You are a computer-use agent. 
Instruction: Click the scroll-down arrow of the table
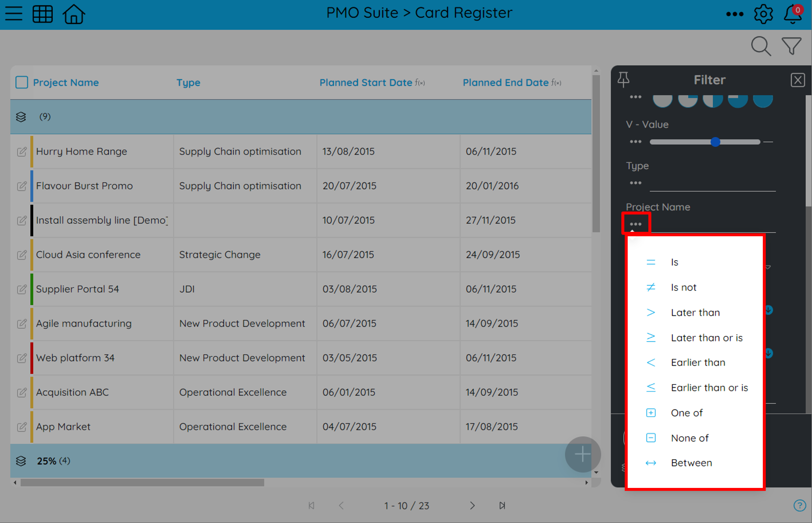(596, 472)
